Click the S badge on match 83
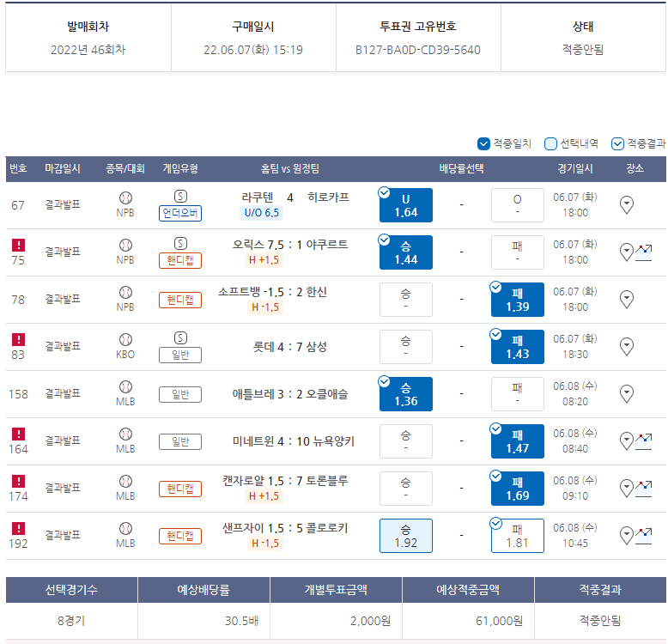 (180, 338)
